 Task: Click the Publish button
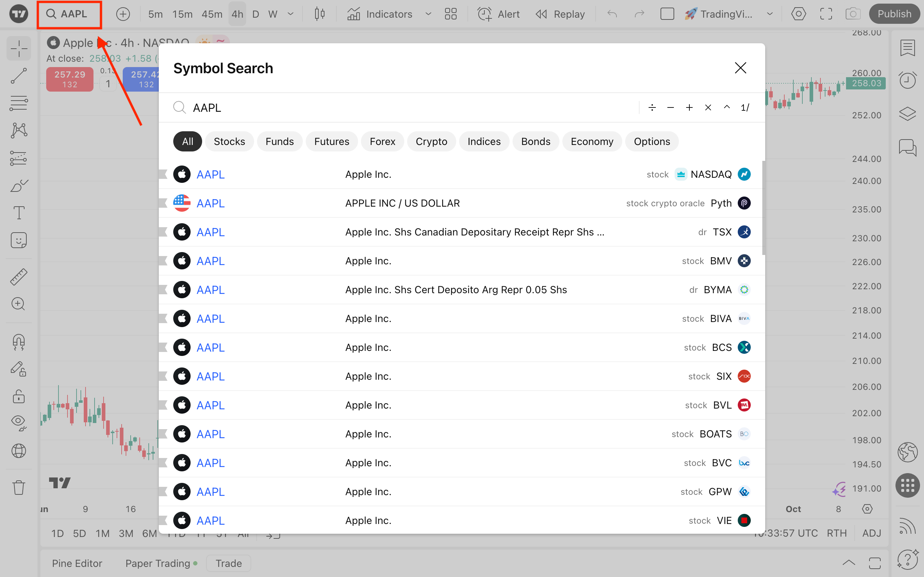pyautogui.click(x=894, y=14)
